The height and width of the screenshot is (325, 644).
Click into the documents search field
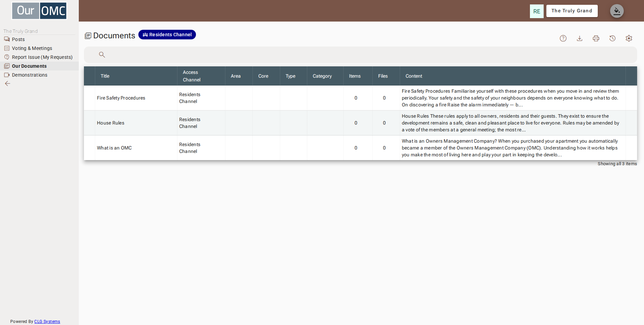[x=360, y=55]
